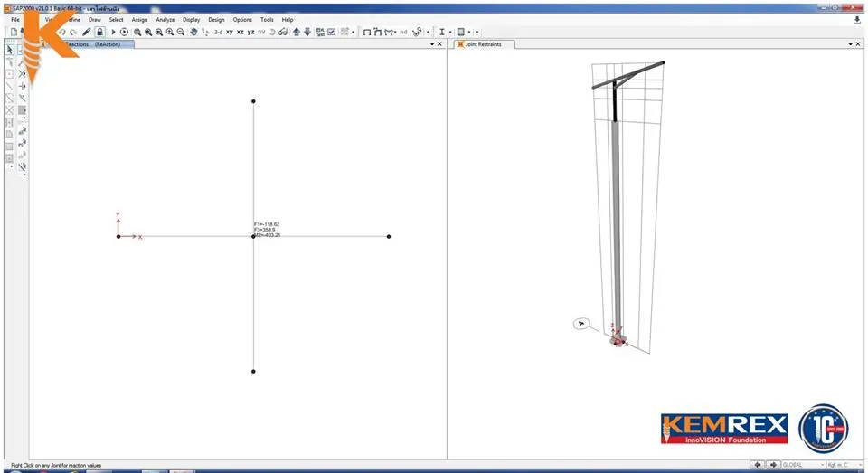The width and height of the screenshot is (868, 473).
Task: Open left view window options dropdown arrow
Action: (x=432, y=43)
